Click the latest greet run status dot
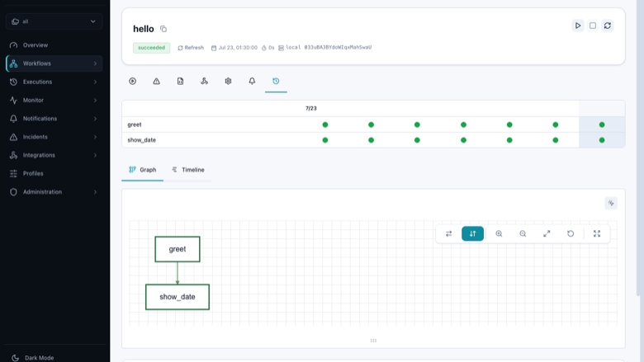This screenshot has width=644, height=362. 602,125
